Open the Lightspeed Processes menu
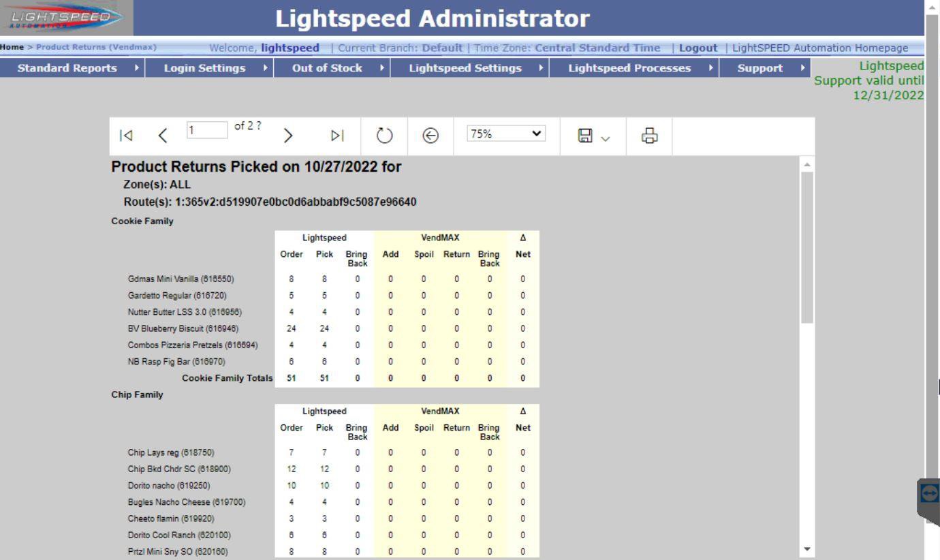940x560 pixels. [633, 68]
